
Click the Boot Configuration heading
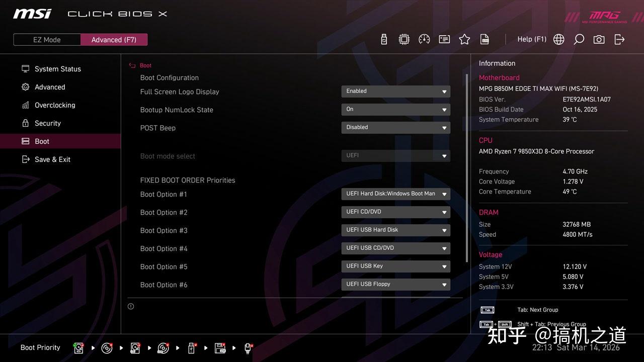click(170, 78)
